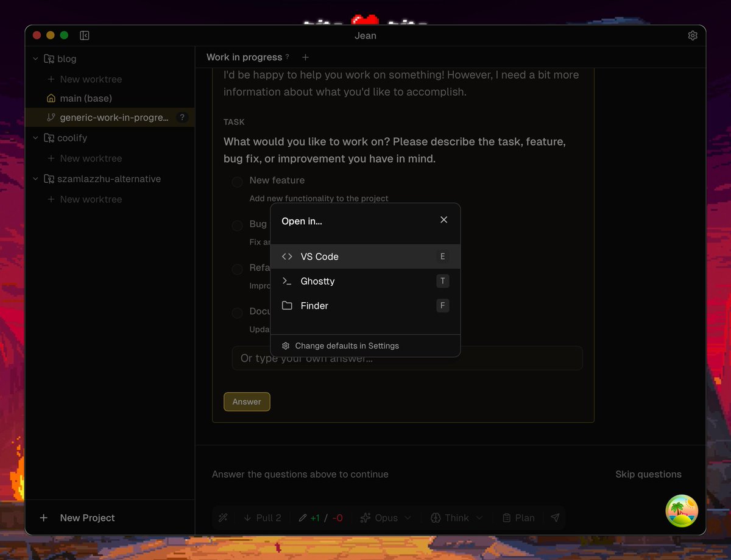Click the Pull 2 button
The image size is (731, 560).
[x=263, y=518]
